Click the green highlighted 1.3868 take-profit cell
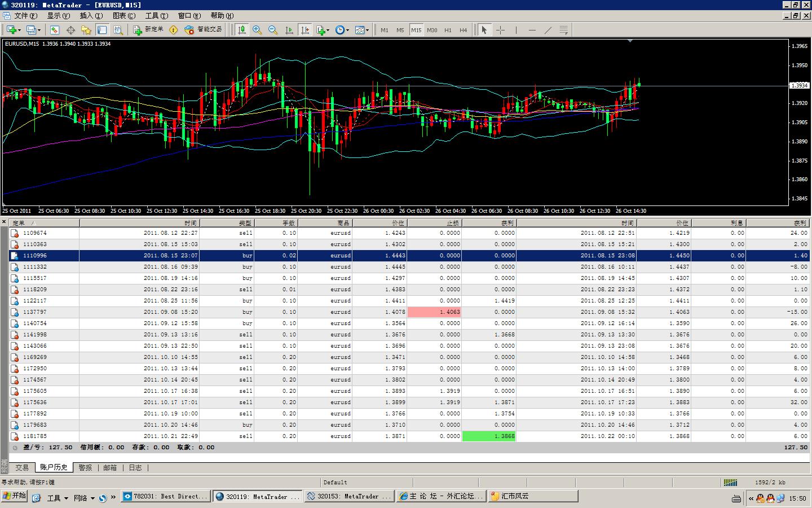812x508 pixels. 489,436
